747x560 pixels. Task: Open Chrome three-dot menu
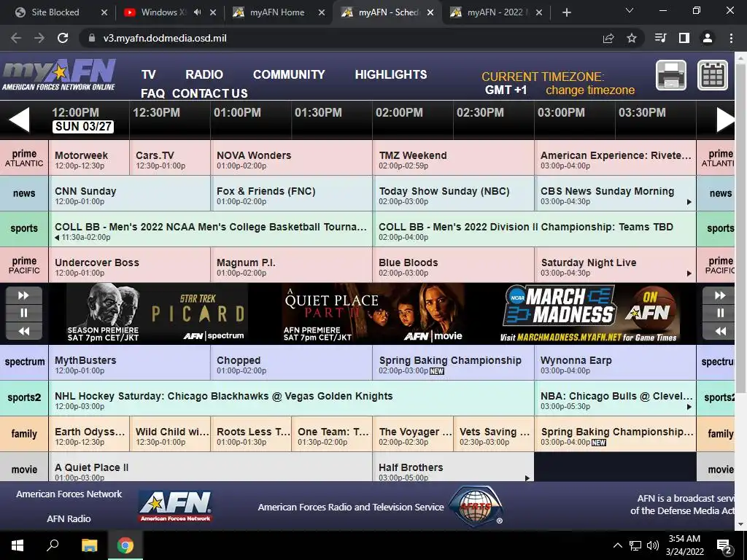[x=731, y=38]
